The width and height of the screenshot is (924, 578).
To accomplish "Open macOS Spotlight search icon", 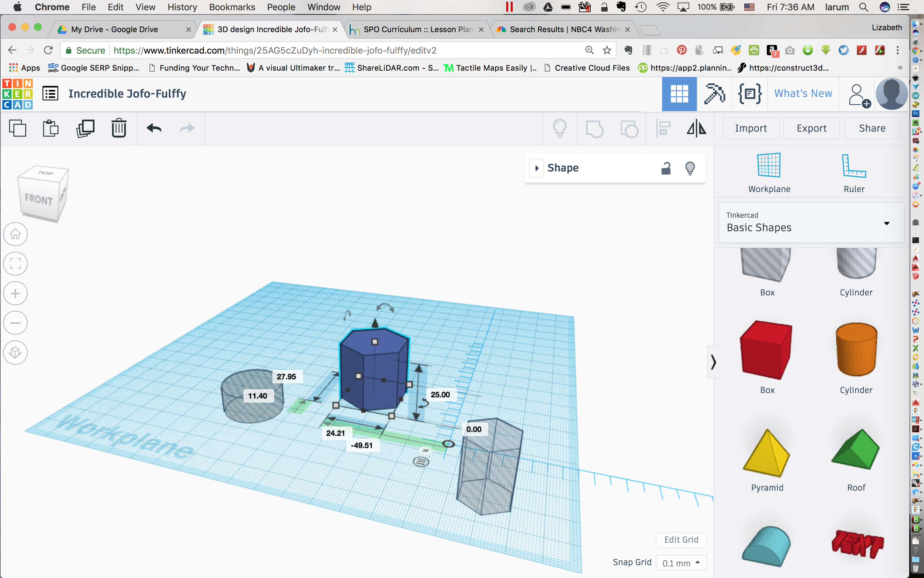I will (x=864, y=7).
